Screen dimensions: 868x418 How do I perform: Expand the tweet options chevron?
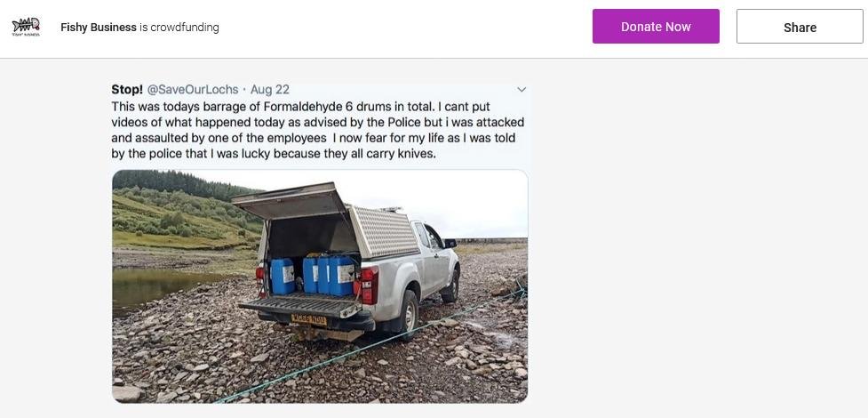click(522, 89)
